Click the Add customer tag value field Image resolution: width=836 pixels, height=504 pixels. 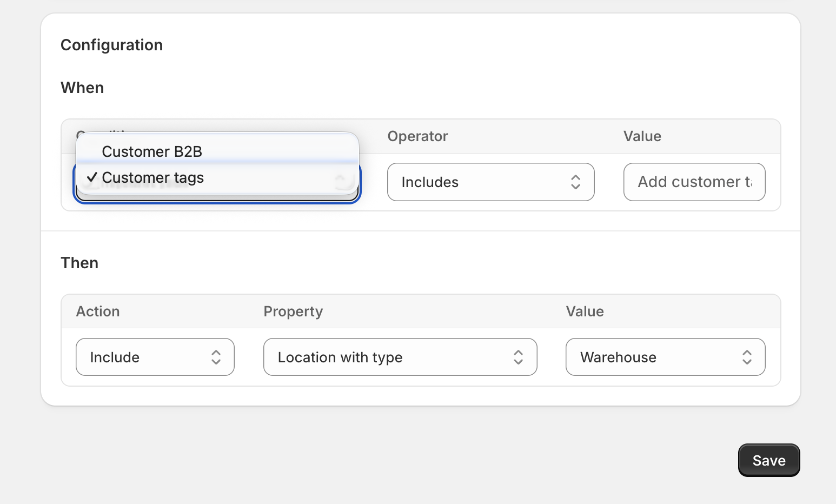tap(694, 182)
